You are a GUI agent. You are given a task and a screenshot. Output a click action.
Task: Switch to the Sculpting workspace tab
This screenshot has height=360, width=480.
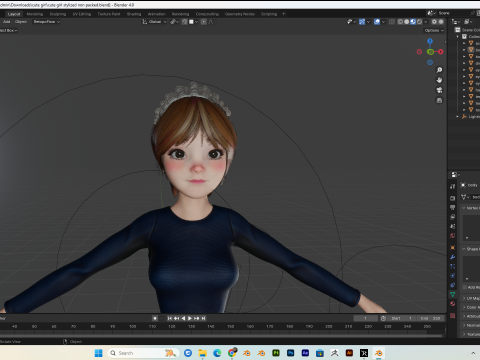point(58,14)
